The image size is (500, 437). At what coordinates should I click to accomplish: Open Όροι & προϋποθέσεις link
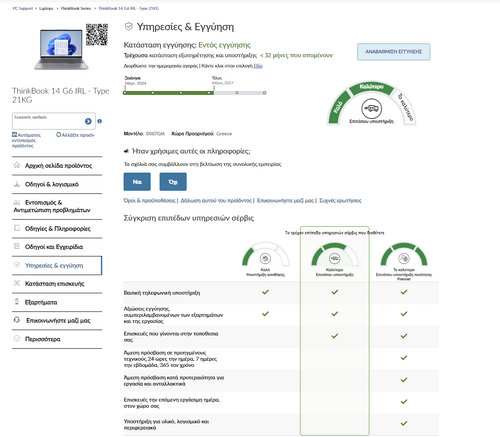tap(149, 200)
